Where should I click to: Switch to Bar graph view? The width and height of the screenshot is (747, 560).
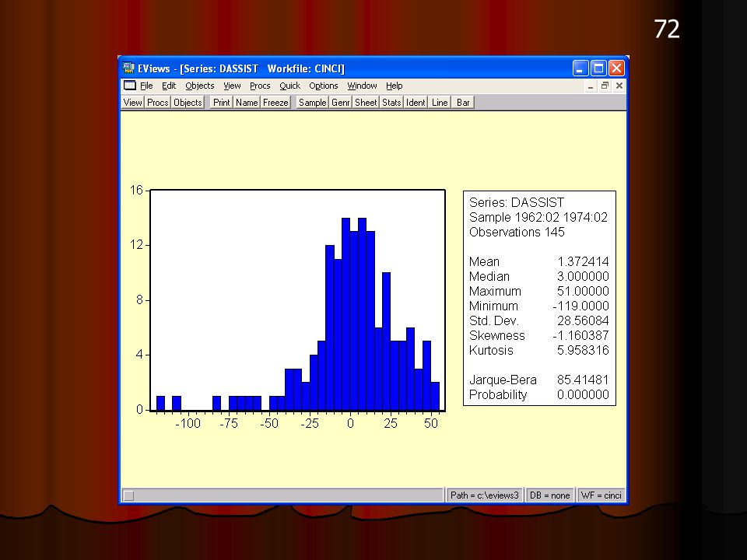click(463, 103)
